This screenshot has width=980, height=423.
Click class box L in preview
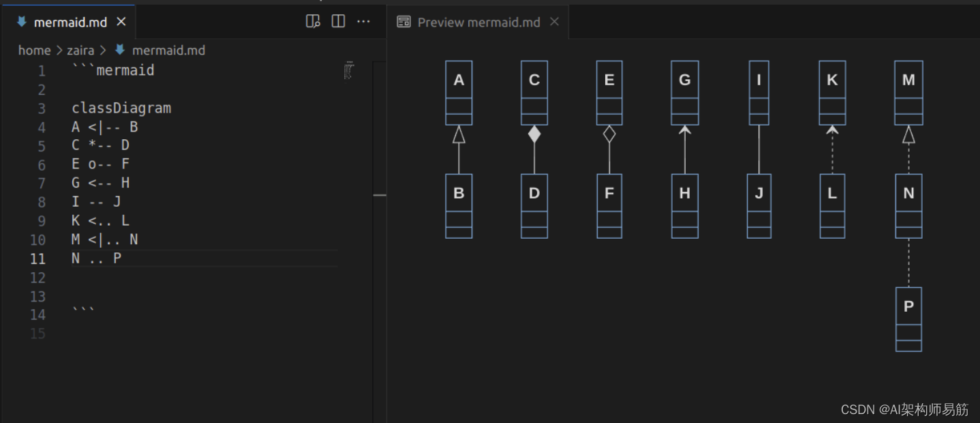point(832,206)
